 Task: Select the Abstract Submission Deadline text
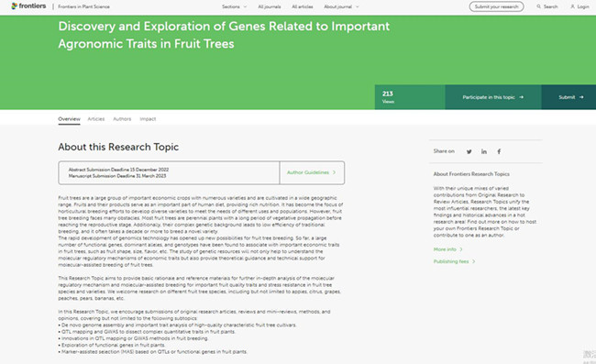pos(118,170)
